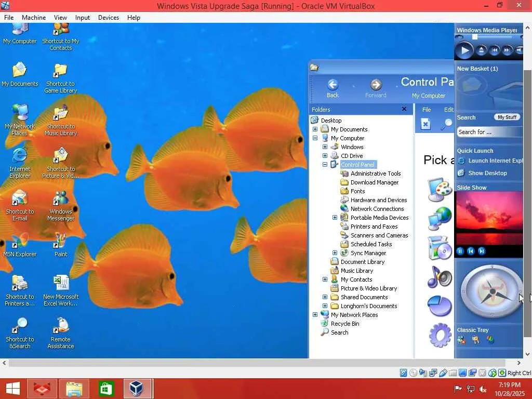Open Shortcut to Music Library icon
Screen dimensions: 532x399
tap(61, 120)
